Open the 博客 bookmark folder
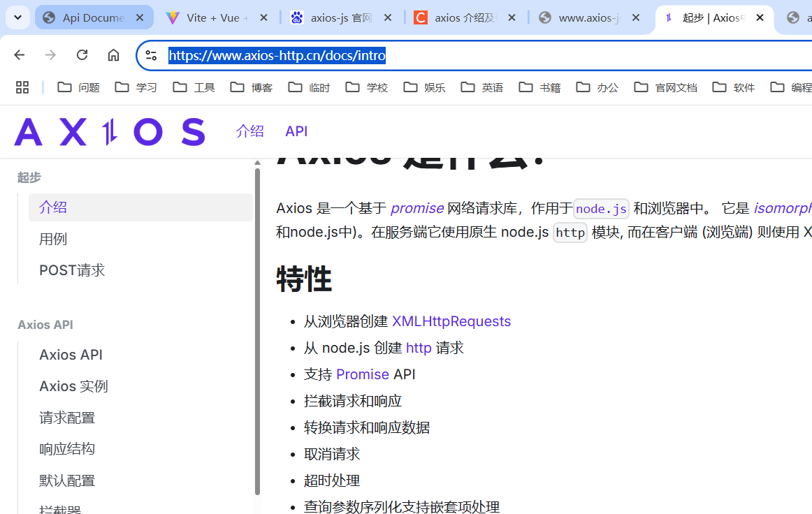Viewport: 812px width, 514px height. (251, 87)
